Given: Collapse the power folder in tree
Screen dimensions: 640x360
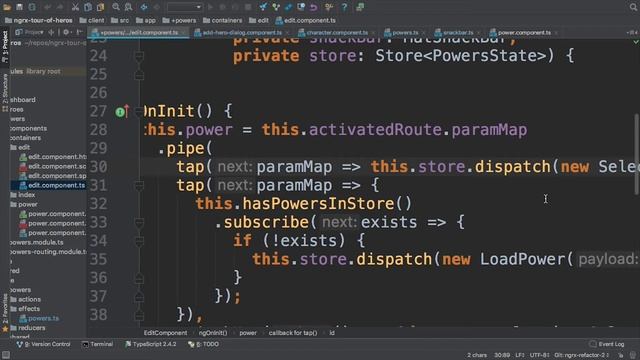Looking at the screenshot, I should pos(24,204).
